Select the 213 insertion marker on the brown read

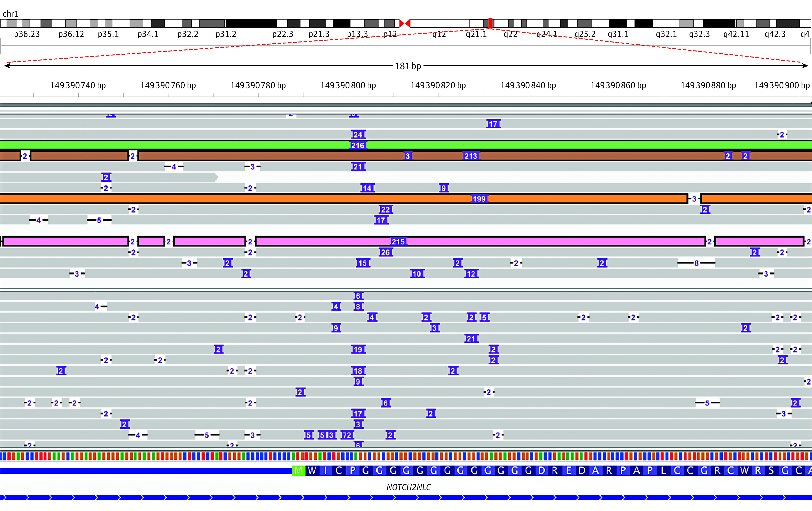(471, 156)
